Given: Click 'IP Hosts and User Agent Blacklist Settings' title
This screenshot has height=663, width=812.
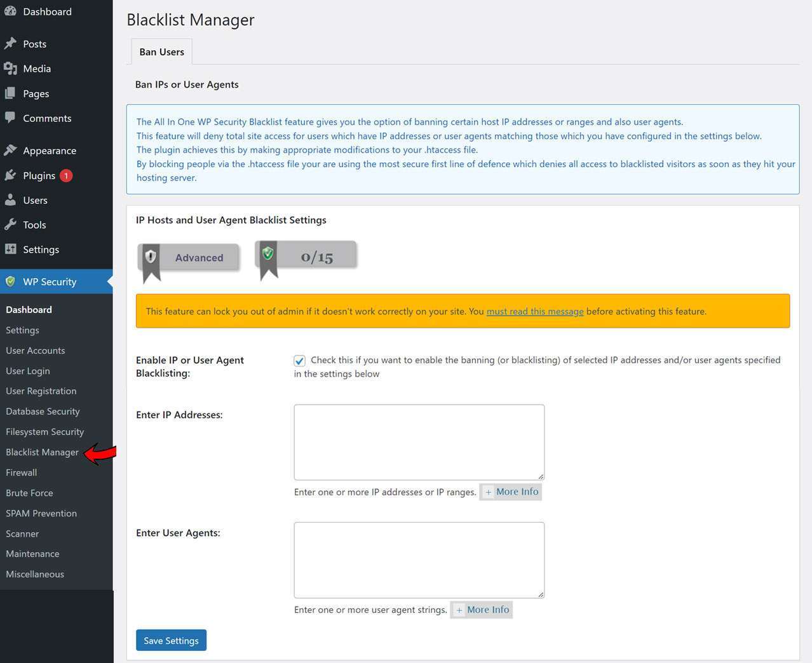Looking at the screenshot, I should click(x=231, y=220).
